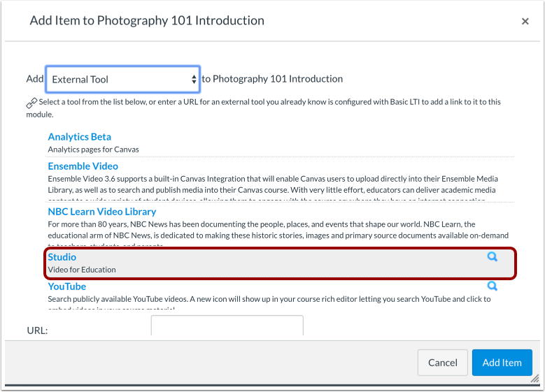Click the 'Analytics pages for Canvas' description
Viewport: 545px width, 392px height.
point(93,150)
